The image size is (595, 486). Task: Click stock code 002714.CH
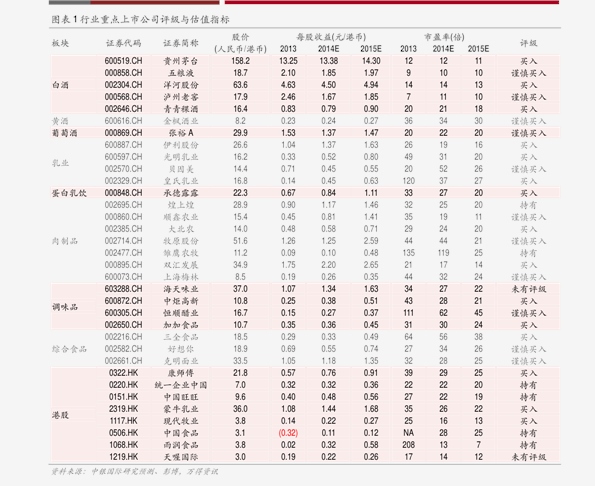point(123,241)
